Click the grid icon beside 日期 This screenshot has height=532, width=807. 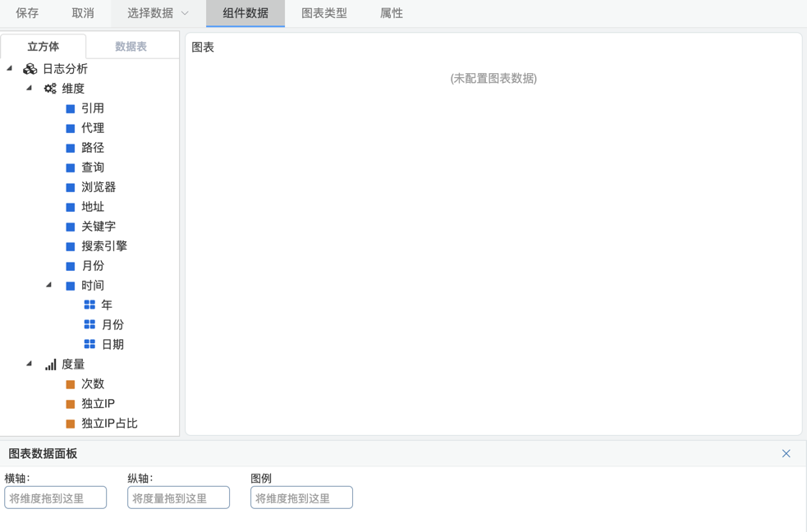pyautogui.click(x=89, y=344)
